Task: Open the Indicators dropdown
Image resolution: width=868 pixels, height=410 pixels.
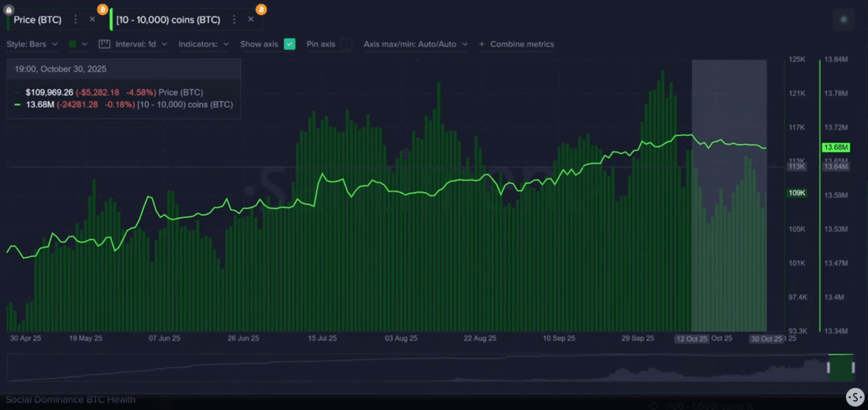Action: tap(203, 44)
